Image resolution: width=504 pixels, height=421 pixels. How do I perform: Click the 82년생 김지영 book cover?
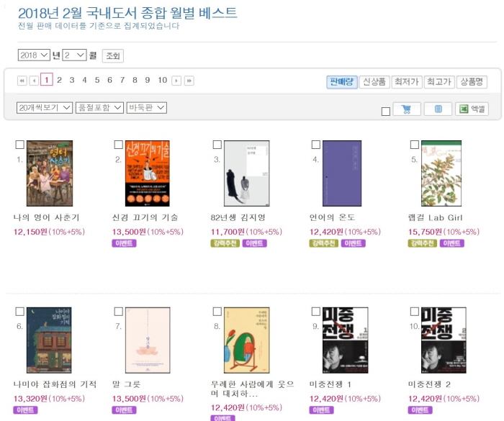coord(246,173)
